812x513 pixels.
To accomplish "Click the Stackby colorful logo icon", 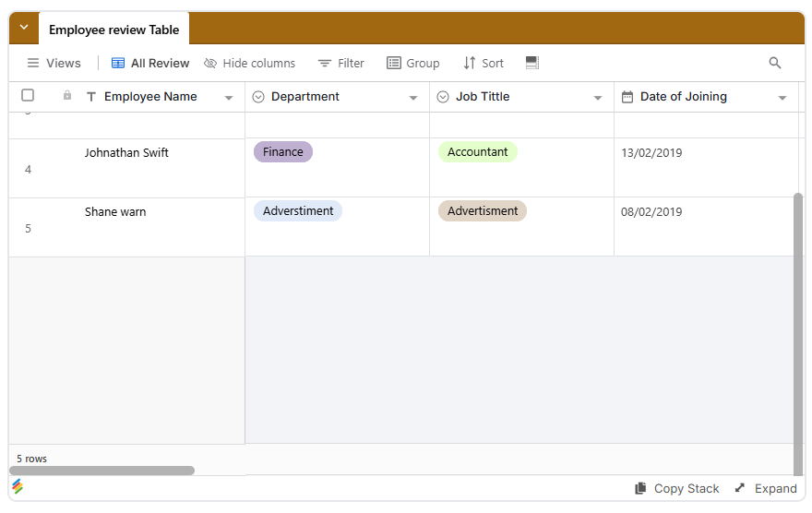I will pos(18,486).
